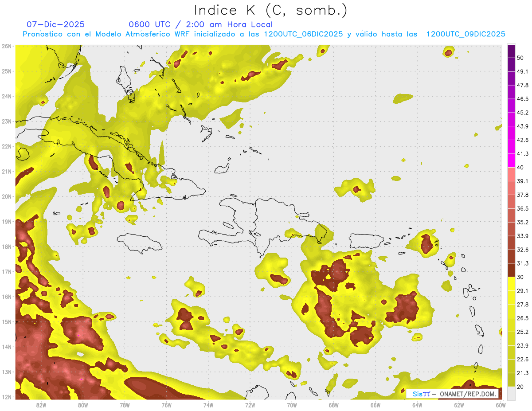Click the 74W longitude label
Viewport: 532px width, 411px height.
coord(208,405)
